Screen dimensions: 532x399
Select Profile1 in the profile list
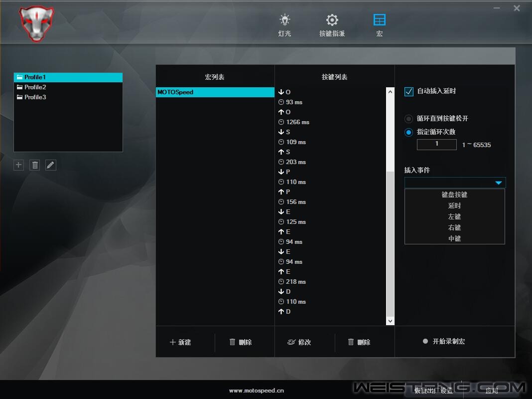pyautogui.click(x=68, y=77)
